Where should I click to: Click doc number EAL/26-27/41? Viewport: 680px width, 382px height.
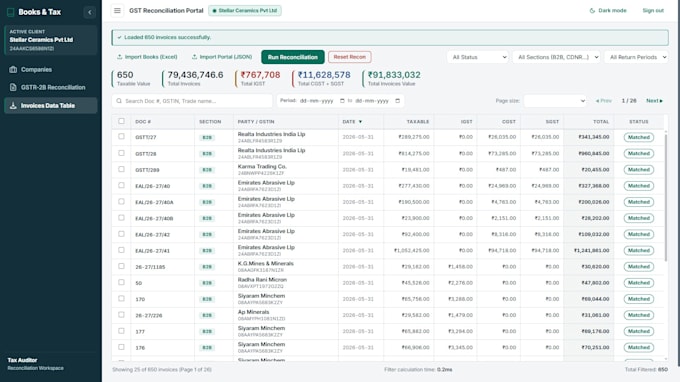[152, 251]
